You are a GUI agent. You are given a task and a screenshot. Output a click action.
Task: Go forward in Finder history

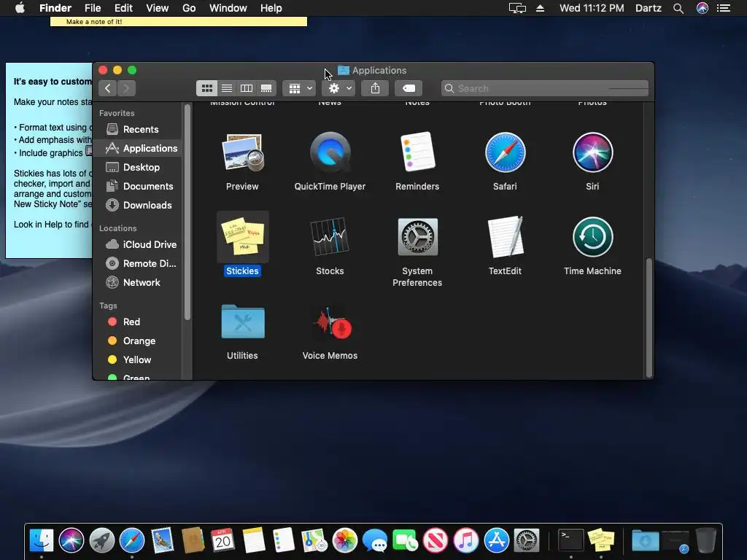pyautogui.click(x=126, y=88)
